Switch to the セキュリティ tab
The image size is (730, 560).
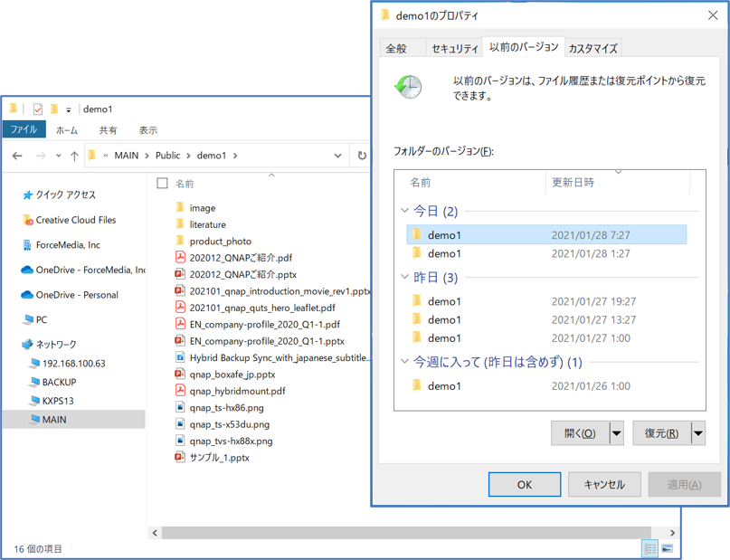click(x=455, y=49)
